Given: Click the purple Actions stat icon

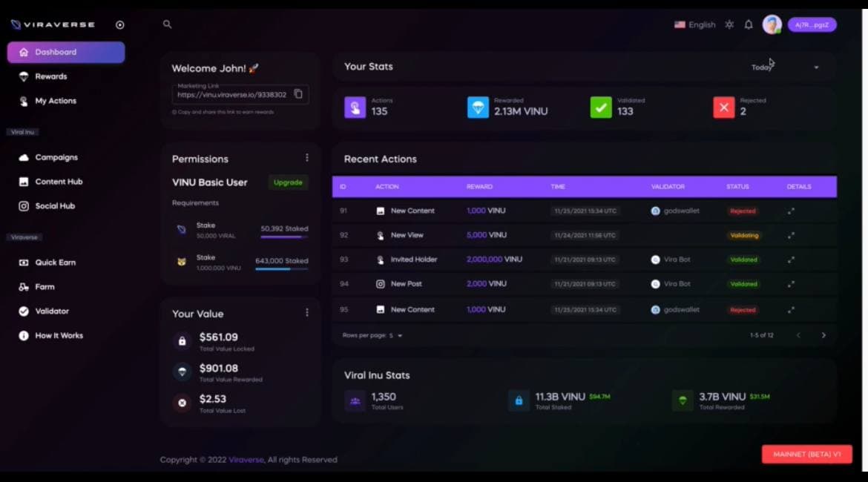Looking at the screenshot, I should 355,108.
